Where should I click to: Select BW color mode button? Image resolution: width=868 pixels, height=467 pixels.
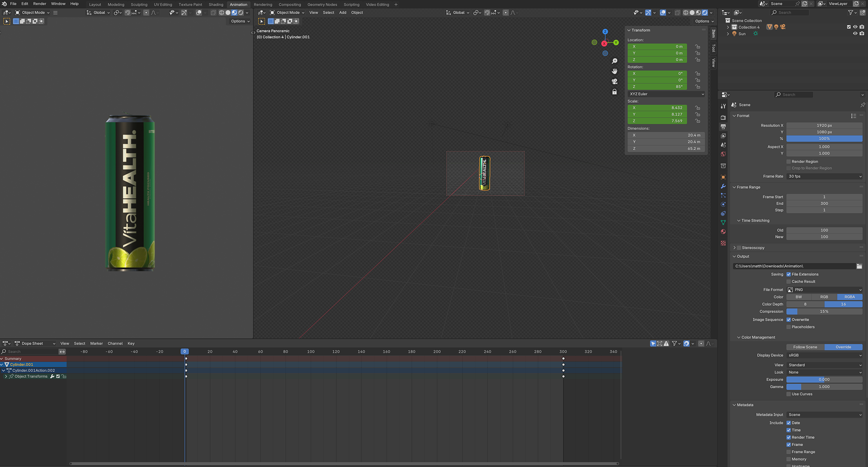pos(799,297)
